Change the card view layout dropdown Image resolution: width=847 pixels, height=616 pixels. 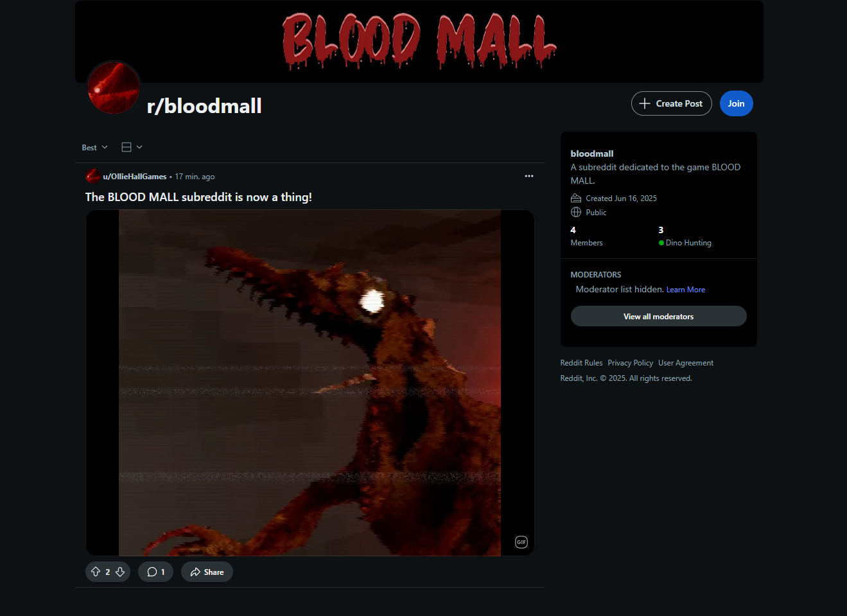coord(132,147)
